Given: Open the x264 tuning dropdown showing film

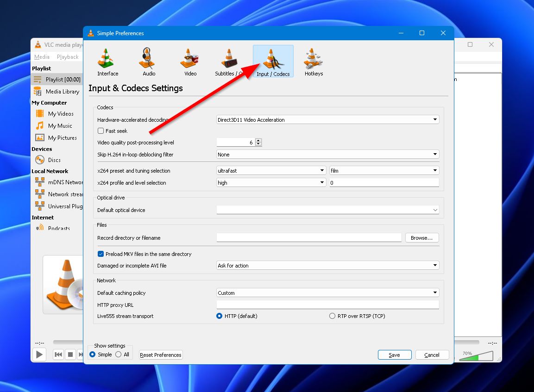Looking at the screenshot, I should click(x=384, y=170).
